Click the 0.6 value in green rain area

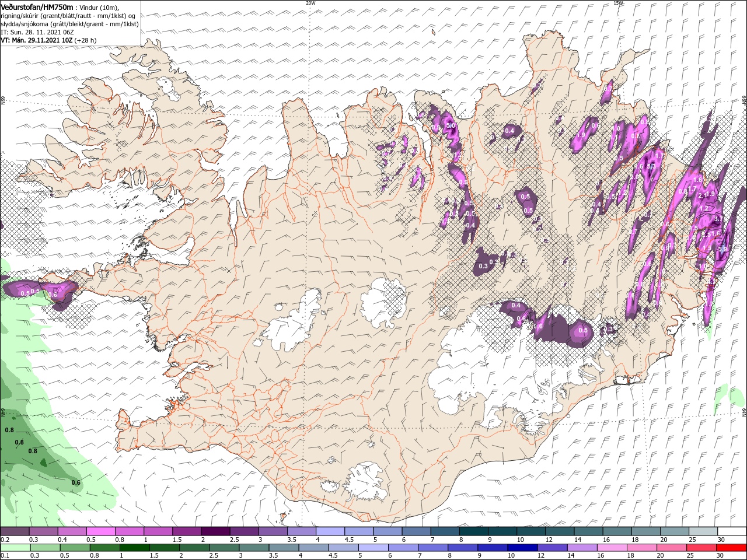pyautogui.click(x=76, y=482)
